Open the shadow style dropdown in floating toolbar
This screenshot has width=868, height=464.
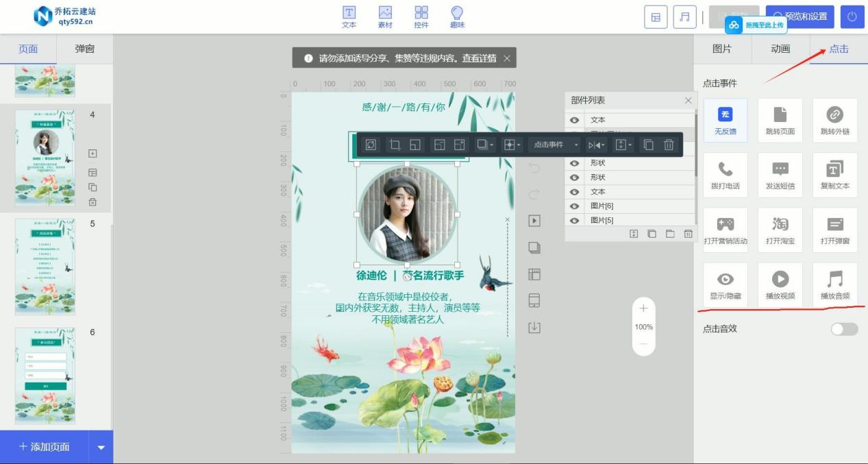485,145
